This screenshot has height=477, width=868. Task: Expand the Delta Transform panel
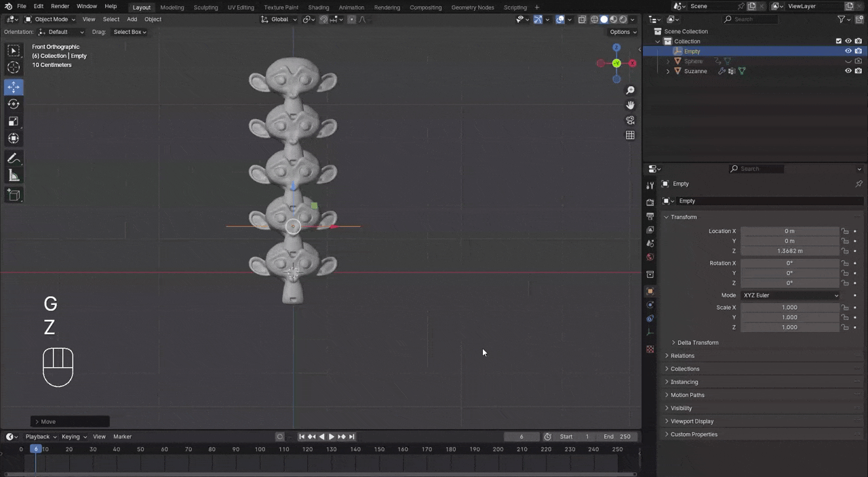697,343
